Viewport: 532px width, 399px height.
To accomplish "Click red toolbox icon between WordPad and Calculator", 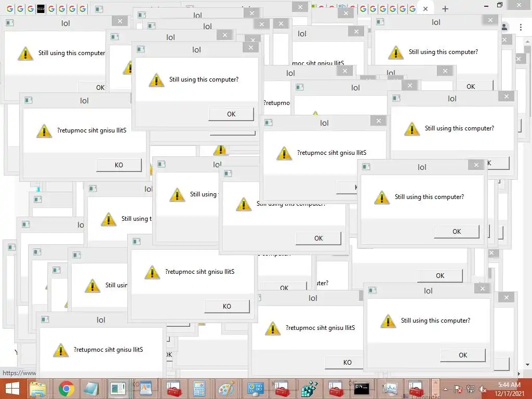I will 174,389.
